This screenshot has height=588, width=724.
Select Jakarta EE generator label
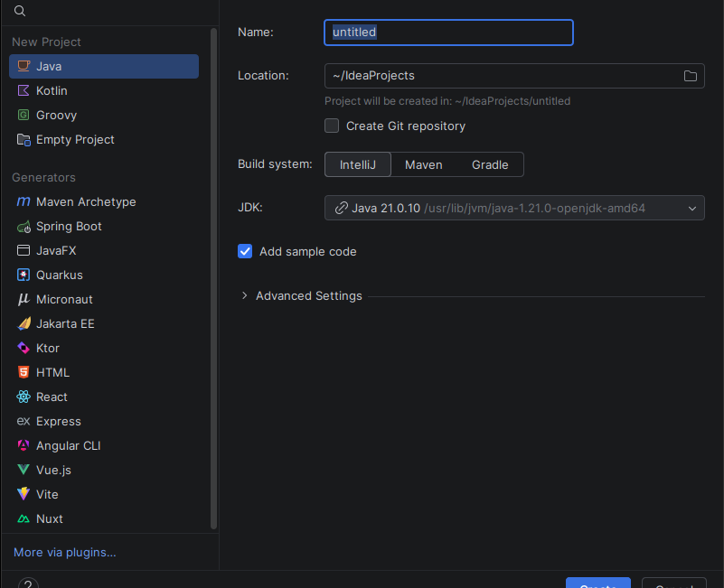tap(65, 324)
